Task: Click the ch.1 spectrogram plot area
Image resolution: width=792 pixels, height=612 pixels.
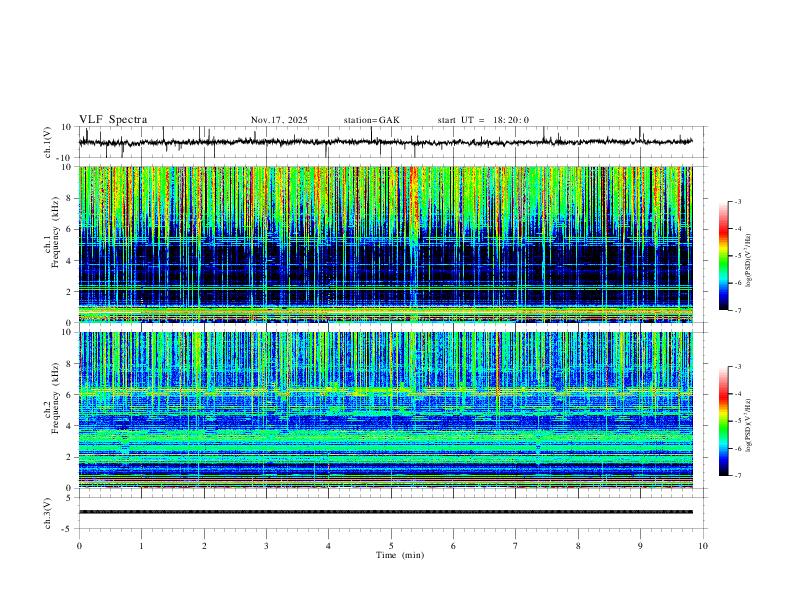Action: point(385,244)
